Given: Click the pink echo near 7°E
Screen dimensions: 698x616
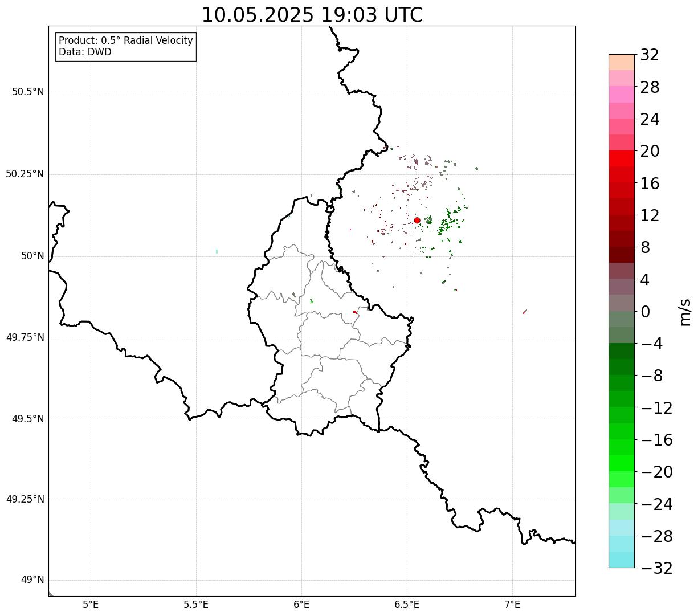Looking at the screenshot, I should pos(525,312).
